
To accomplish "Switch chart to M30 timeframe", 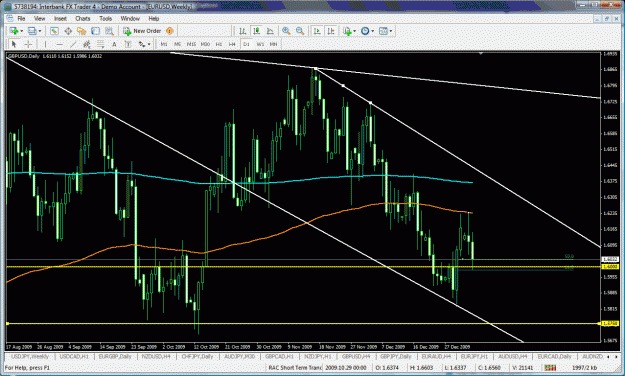I will point(205,44).
